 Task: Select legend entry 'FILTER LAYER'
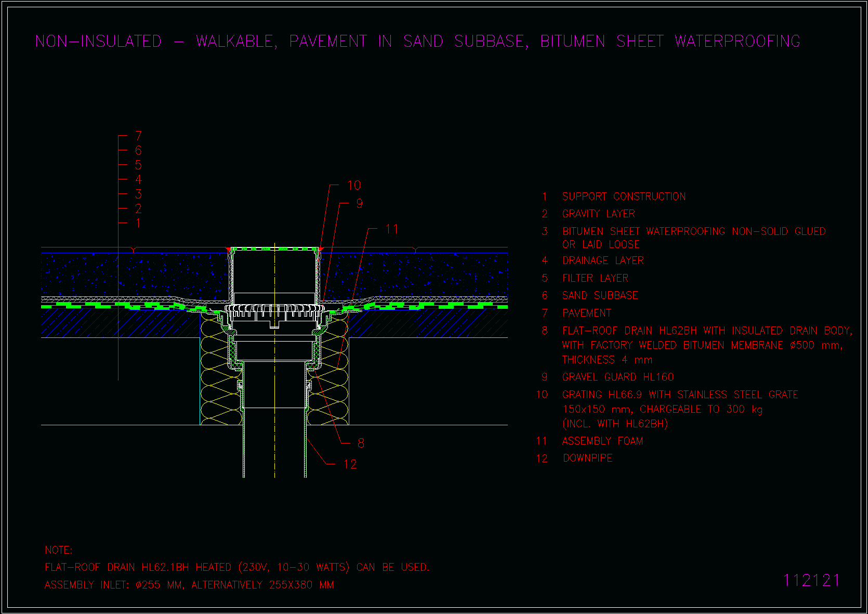click(595, 278)
